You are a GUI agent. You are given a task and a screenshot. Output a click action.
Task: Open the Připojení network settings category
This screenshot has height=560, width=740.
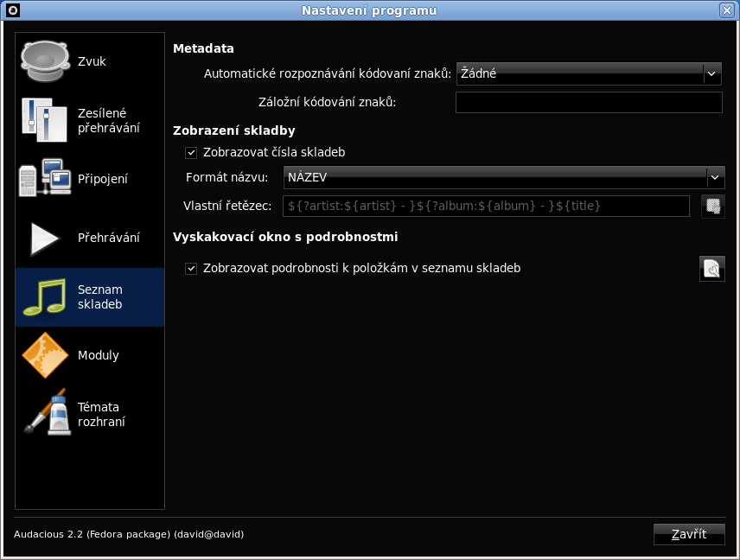pyautogui.click(x=90, y=179)
